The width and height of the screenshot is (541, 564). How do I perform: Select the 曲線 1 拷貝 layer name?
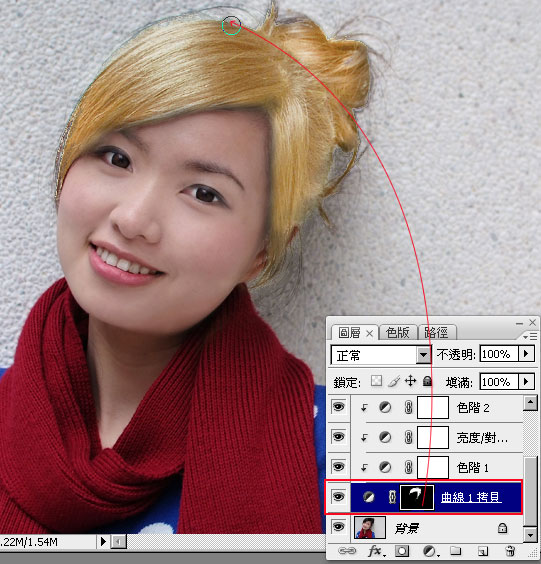(471, 497)
